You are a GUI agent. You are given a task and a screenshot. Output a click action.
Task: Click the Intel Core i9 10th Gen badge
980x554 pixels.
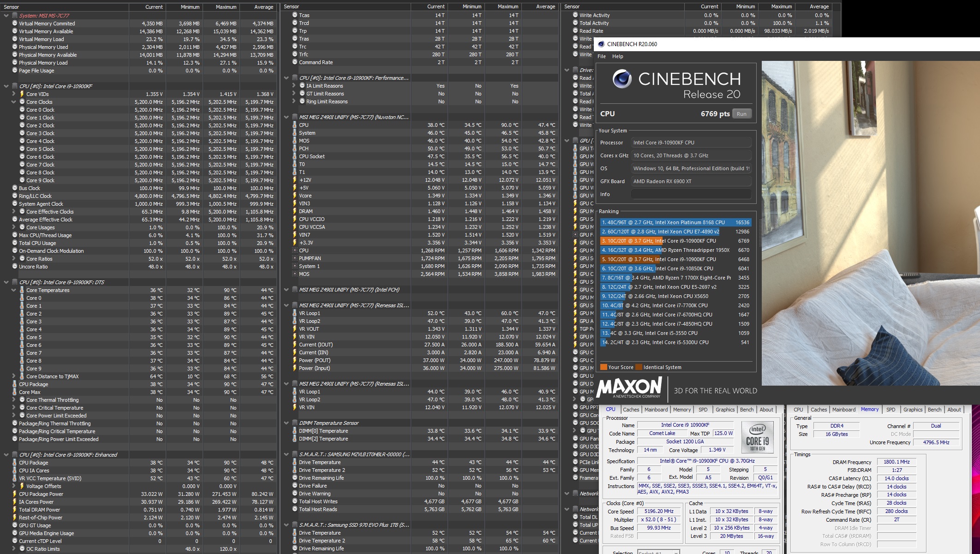757,437
